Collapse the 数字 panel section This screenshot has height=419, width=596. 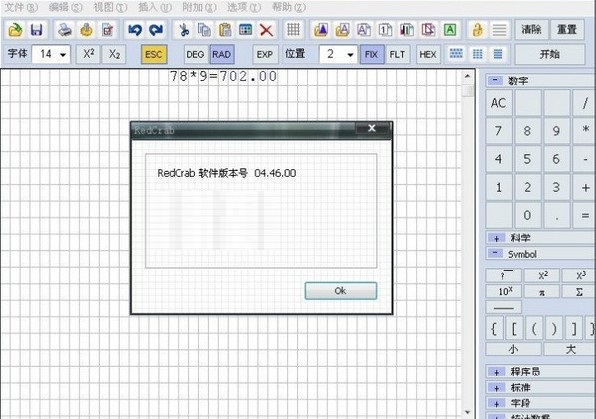click(x=495, y=80)
